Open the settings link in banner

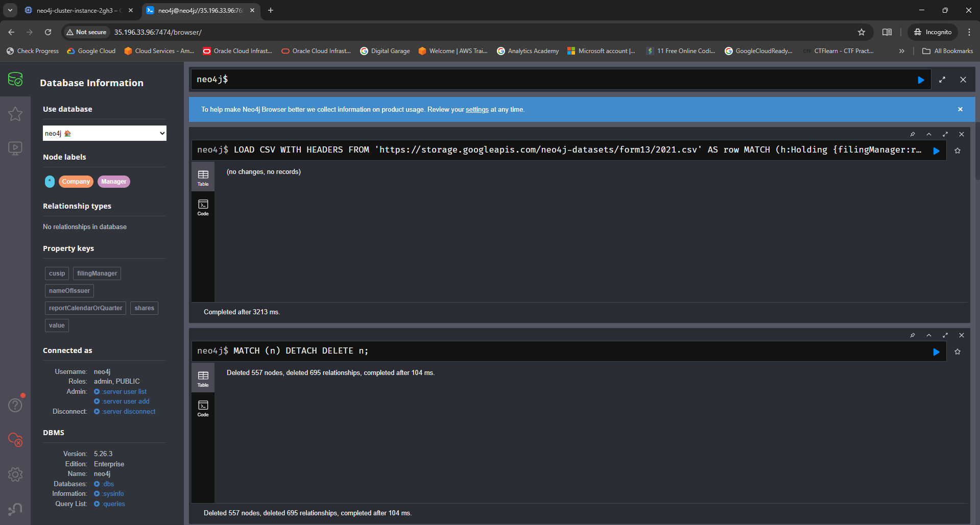pos(477,110)
